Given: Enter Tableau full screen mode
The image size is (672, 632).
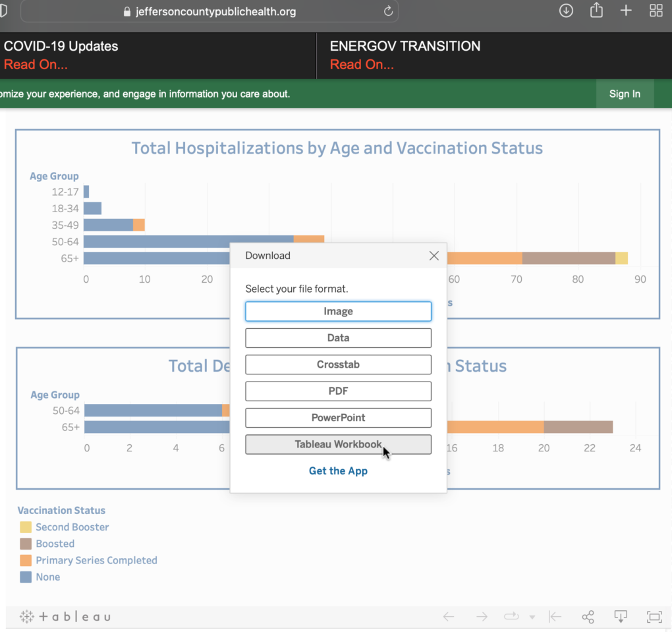Looking at the screenshot, I should [x=654, y=617].
